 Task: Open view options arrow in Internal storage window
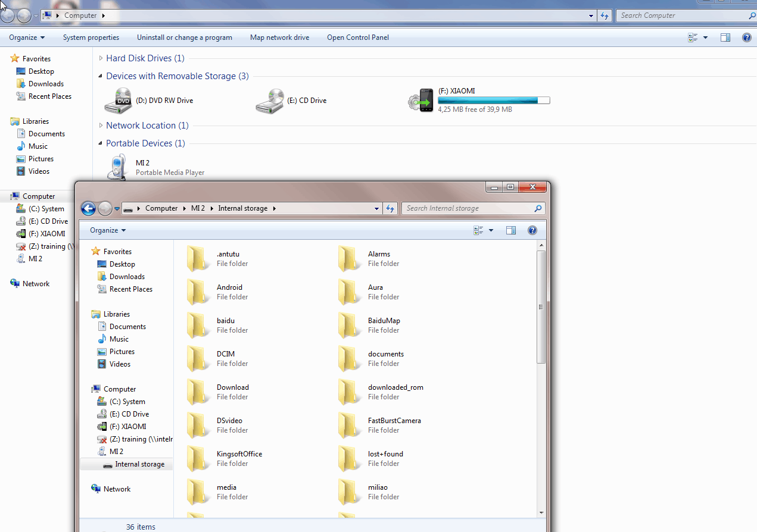(x=491, y=230)
